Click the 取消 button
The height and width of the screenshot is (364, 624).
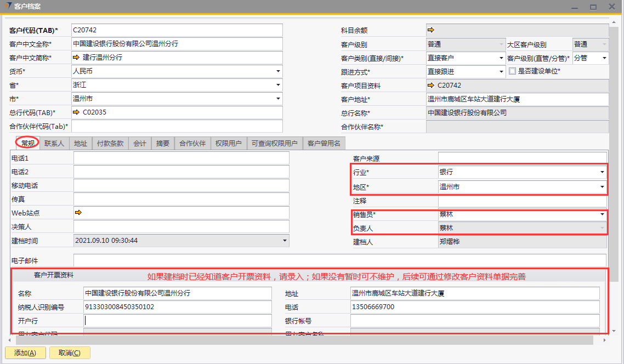pos(70,353)
